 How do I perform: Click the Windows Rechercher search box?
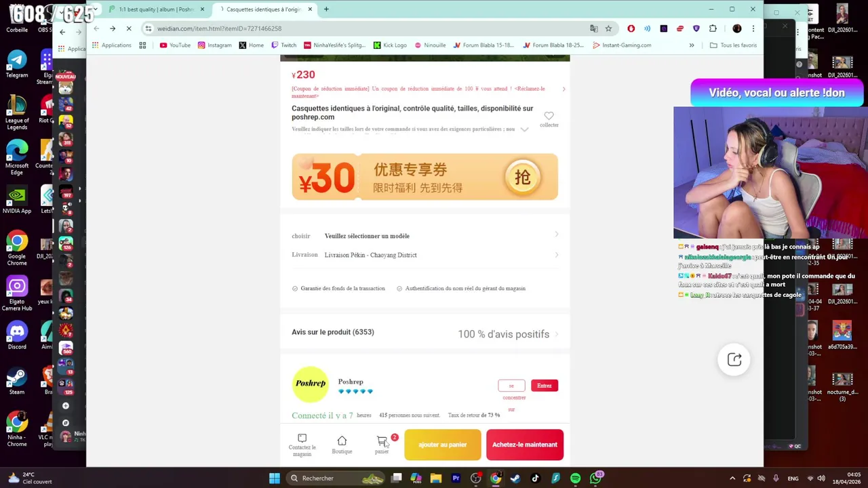pyautogui.click(x=334, y=479)
